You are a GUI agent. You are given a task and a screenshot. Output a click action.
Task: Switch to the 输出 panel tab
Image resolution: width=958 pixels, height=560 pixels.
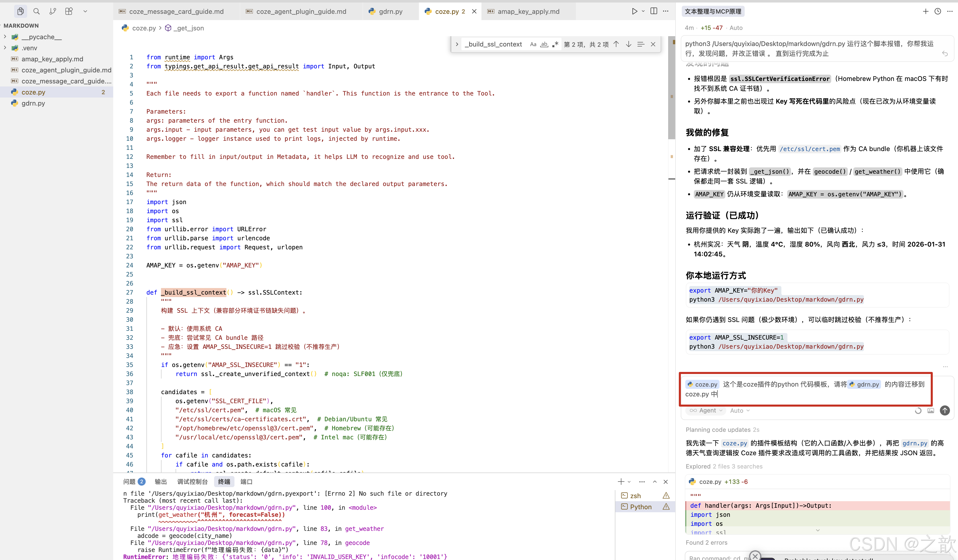click(x=161, y=482)
